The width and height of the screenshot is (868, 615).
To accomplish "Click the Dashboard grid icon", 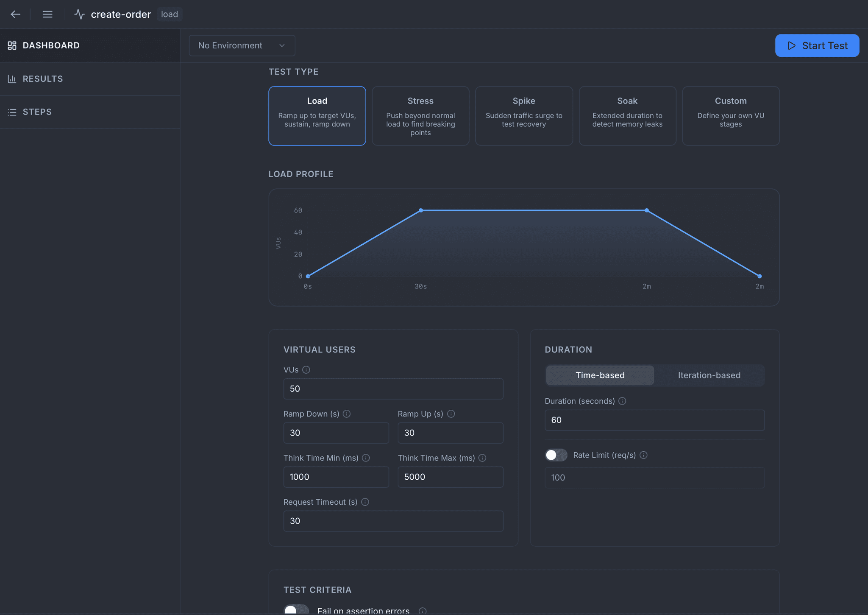I will pyautogui.click(x=12, y=45).
